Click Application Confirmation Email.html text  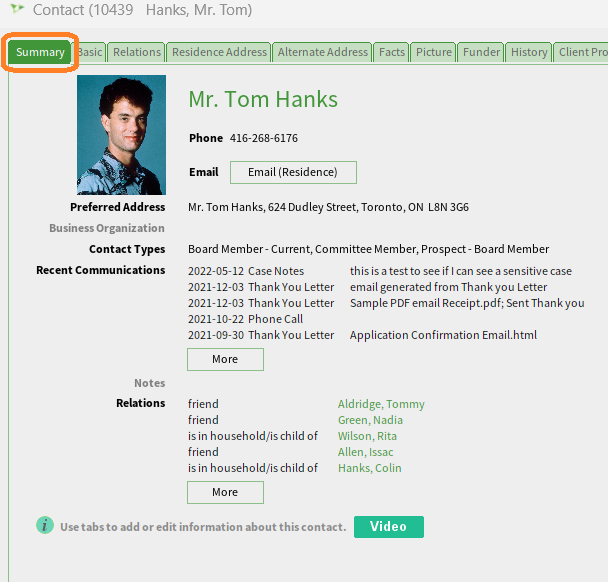click(443, 335)
